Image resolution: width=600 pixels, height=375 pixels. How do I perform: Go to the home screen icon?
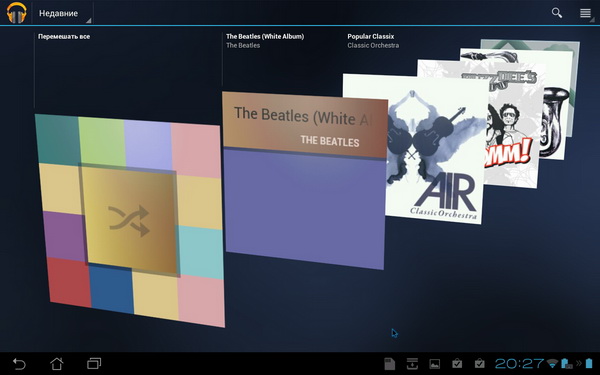pos(57,363)
